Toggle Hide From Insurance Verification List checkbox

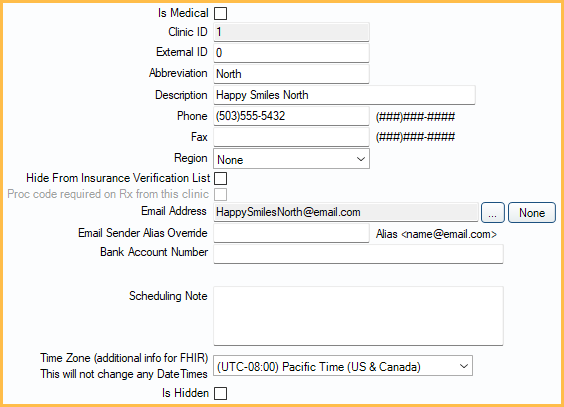point(220,178)
